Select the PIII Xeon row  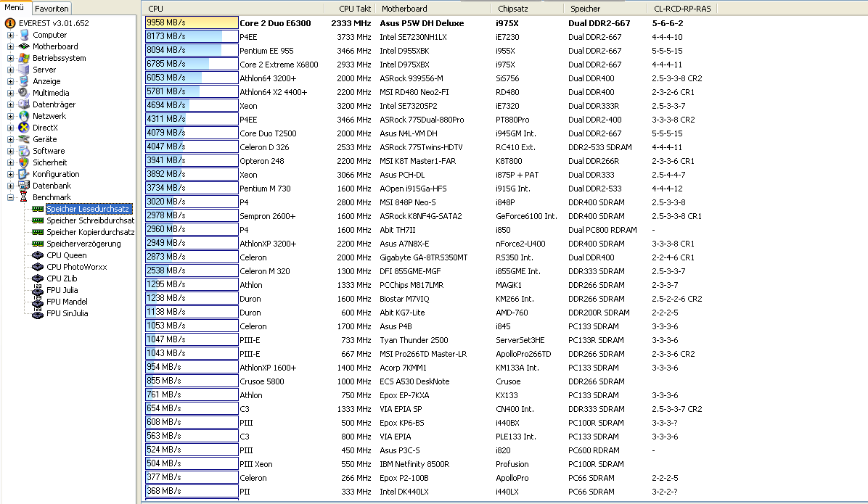point(432,464)
